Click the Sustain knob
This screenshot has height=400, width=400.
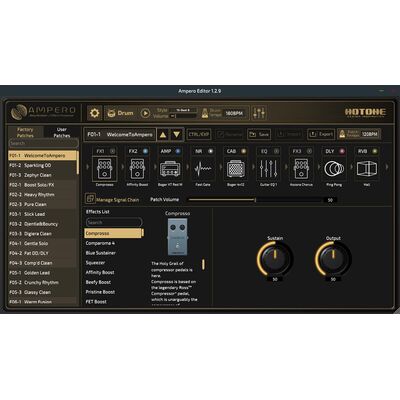pos(275,258)
